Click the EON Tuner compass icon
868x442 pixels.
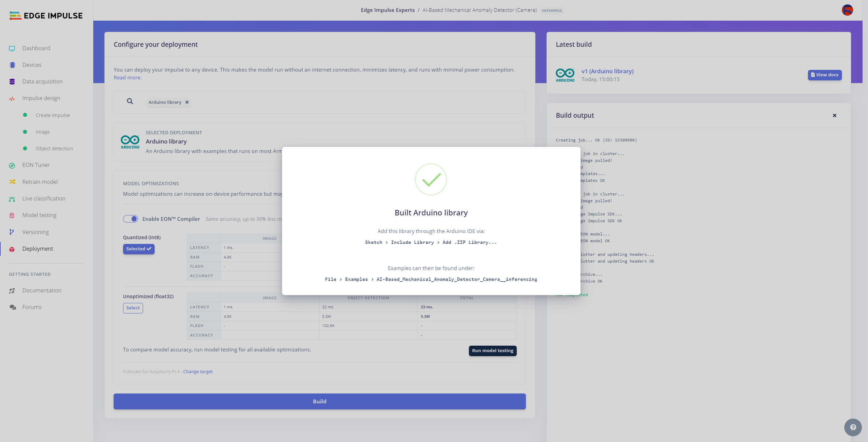(x=12, y=166)
